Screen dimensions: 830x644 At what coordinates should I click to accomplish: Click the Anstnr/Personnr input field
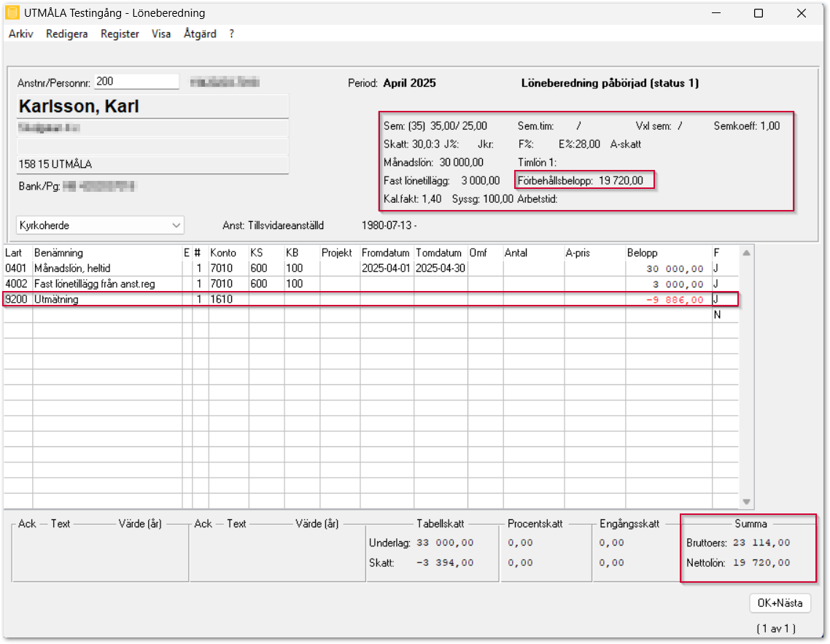pyautogui.click(x=136, y=82)
